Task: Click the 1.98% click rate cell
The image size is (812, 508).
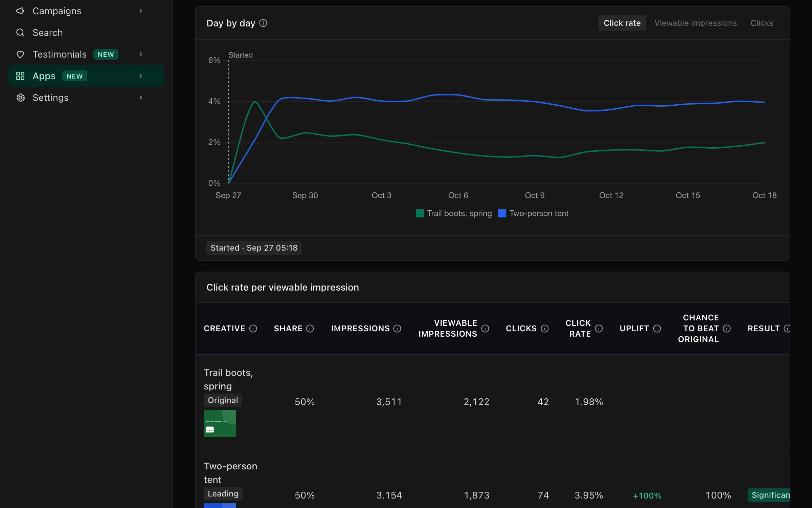Action: (589, 402)
